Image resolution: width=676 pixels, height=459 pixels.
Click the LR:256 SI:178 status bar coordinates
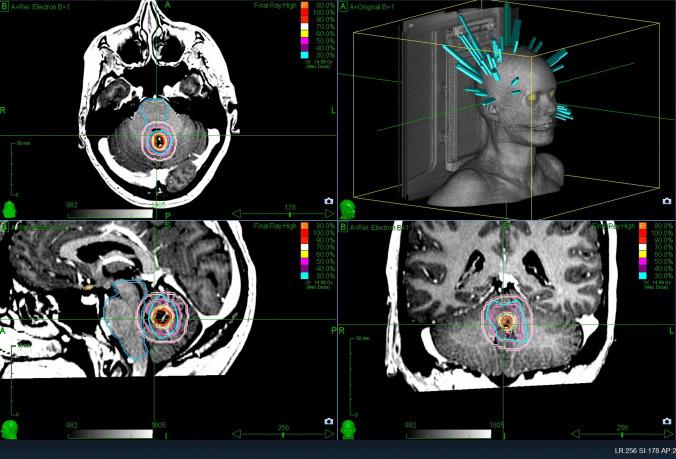click(x=645, y=451)
